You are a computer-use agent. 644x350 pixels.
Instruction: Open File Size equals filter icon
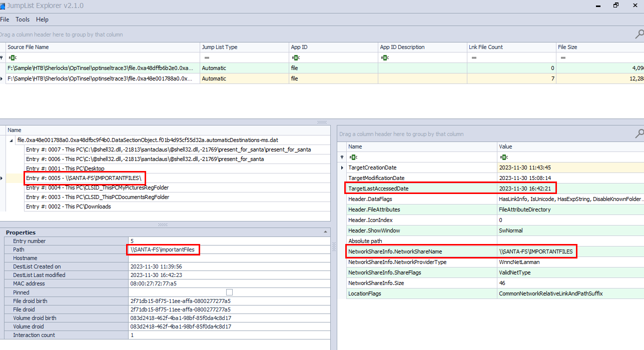tap(562, 57)
